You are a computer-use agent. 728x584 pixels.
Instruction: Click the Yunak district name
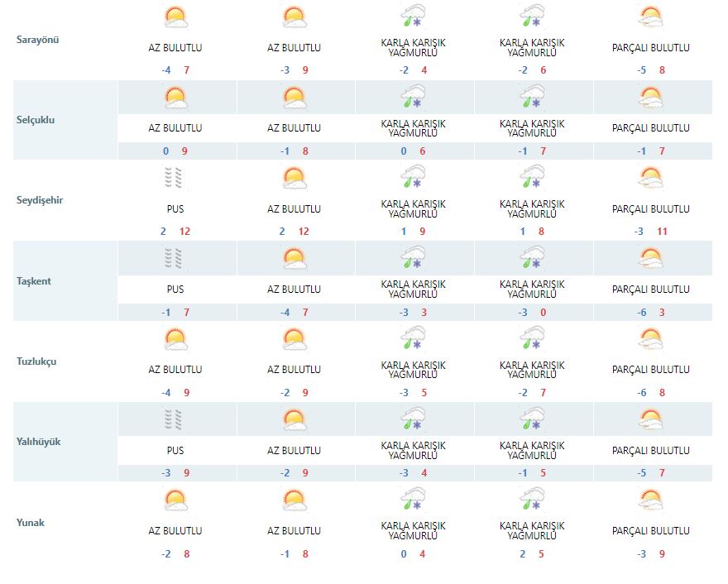pos(31,523)
